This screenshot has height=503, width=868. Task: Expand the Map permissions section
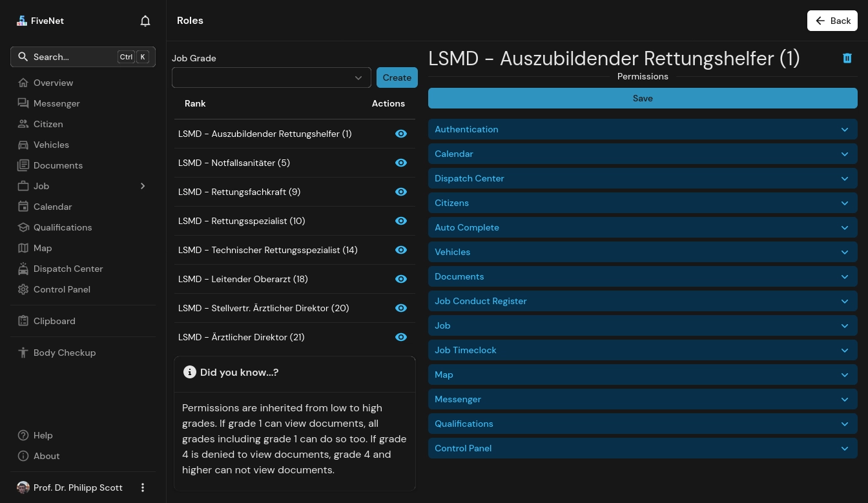(x=643, y=375)
